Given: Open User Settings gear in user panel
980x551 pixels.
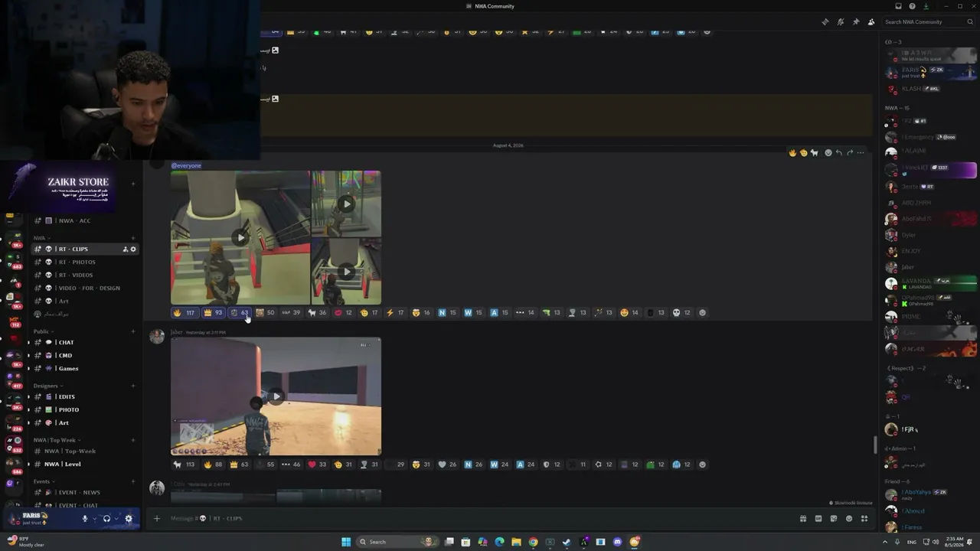Looking at the screenshot, I should [x=129, y=519].
